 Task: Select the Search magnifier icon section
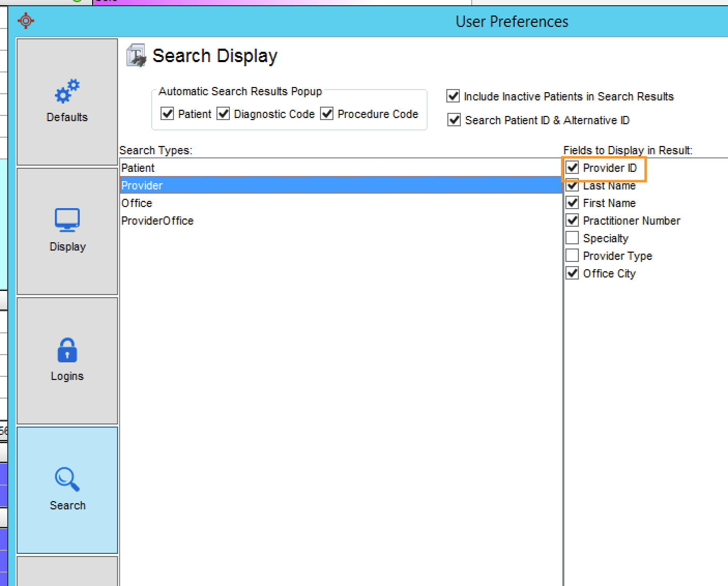tap(67, 490)
